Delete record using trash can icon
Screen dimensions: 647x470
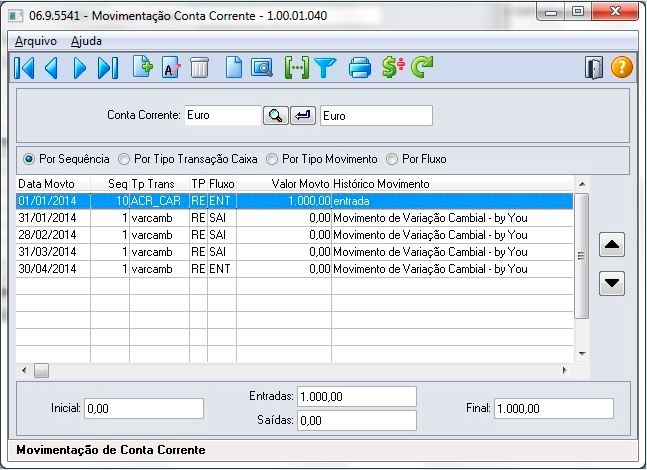click(200, 68)
